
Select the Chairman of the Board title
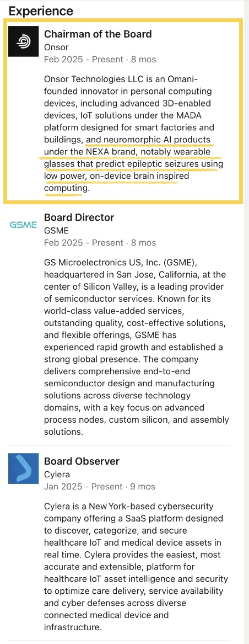pyautogui.click(x=98, y=34)
